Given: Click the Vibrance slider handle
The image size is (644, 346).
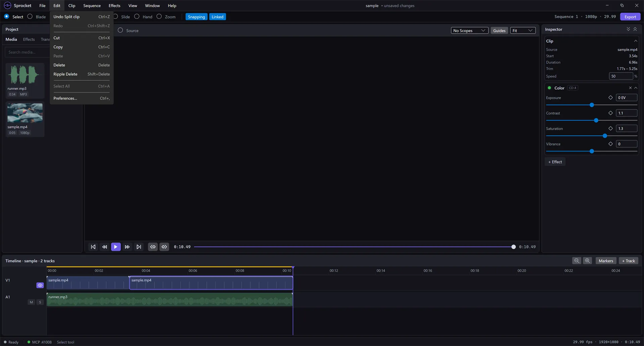Looking at the screenshot, I should click(592, 151).
